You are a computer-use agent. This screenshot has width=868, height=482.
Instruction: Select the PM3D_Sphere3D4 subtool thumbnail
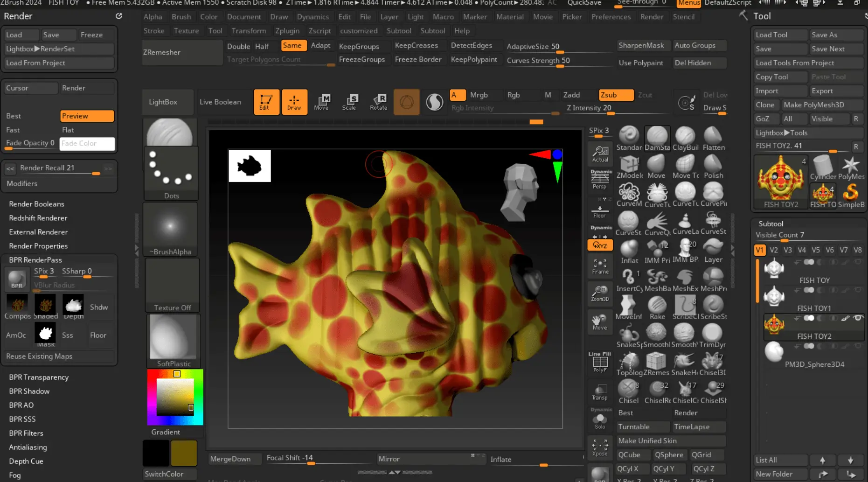774,352
